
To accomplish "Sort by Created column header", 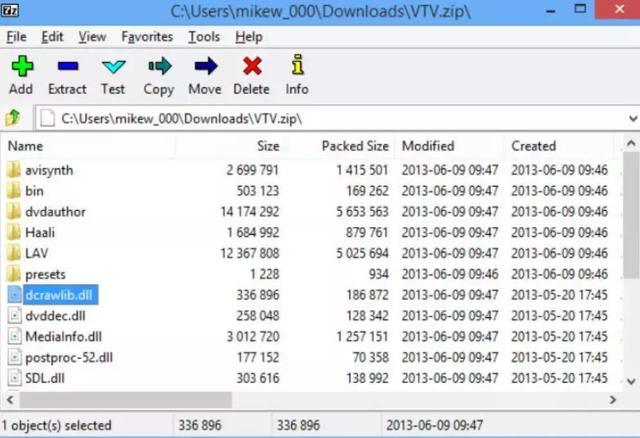I will (559, 146).
